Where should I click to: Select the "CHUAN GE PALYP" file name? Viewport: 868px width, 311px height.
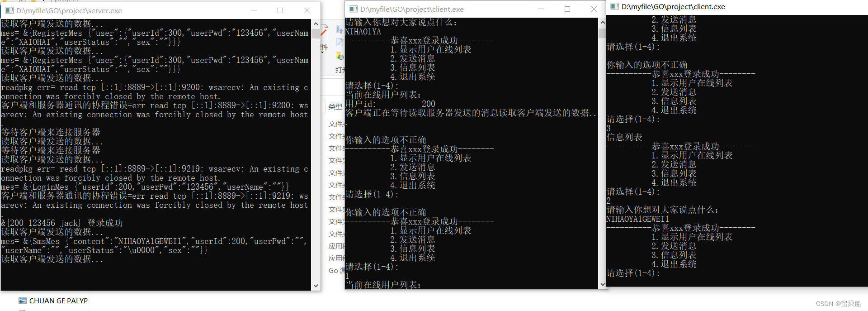58,301
